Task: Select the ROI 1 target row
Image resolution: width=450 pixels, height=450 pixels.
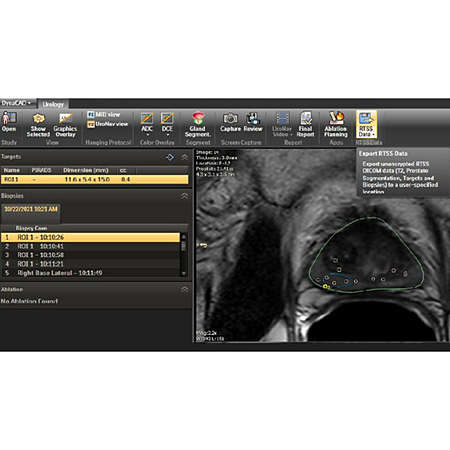Action: [95, 179]
